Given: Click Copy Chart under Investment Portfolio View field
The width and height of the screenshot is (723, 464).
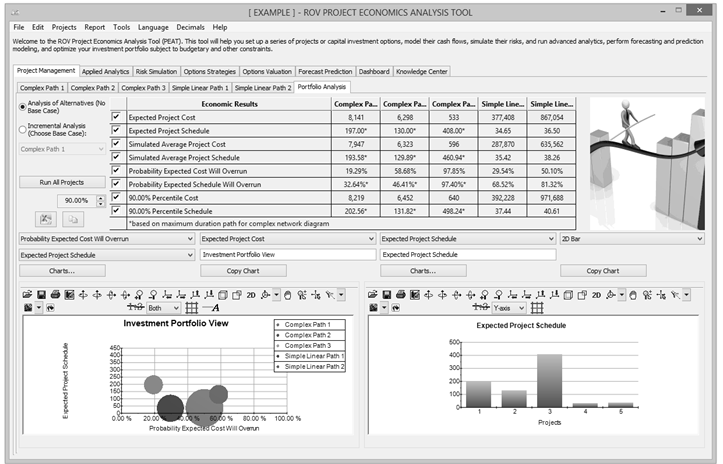Looking at the screenshot, I should coord(243,271).
